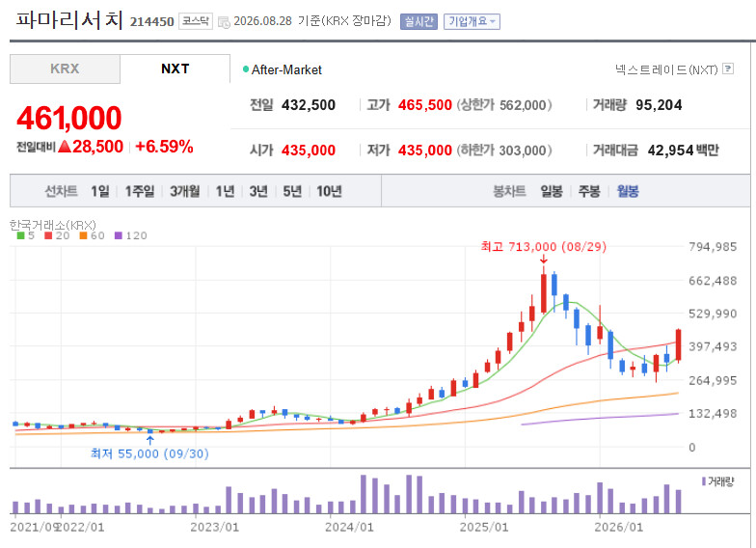The image size is (756, 548).
Task: Switch to 일봉 candlestick chart
Action: click(552, 191)
